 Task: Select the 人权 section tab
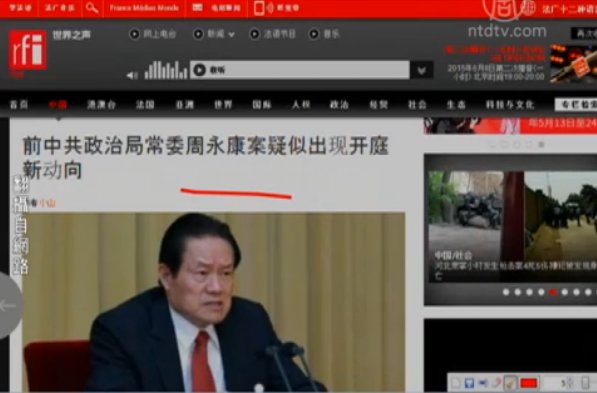point(301,104)
